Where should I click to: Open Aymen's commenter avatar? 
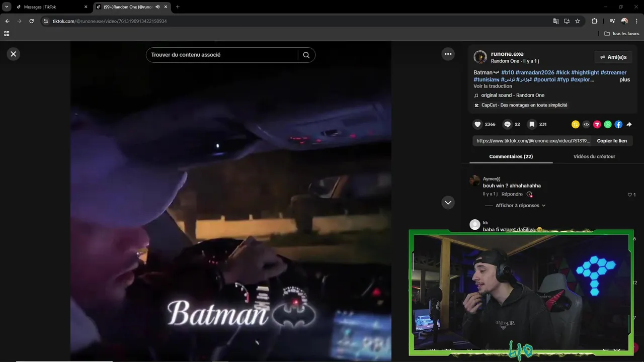point(474,181)
